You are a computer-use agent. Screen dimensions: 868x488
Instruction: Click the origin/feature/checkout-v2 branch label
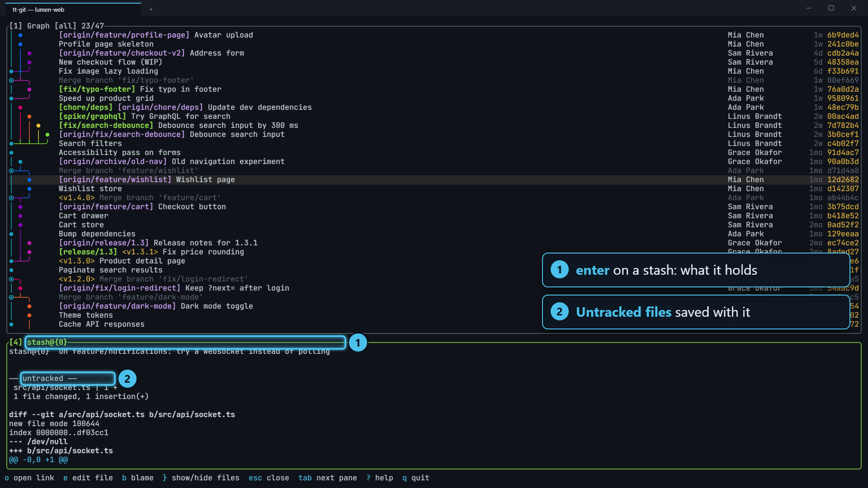(122, 53)
